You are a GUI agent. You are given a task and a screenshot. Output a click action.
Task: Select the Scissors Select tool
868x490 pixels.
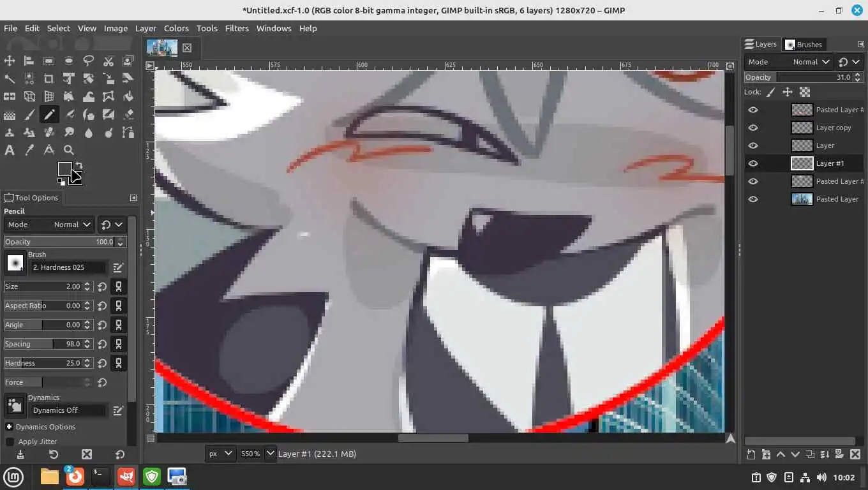point(108,61)
